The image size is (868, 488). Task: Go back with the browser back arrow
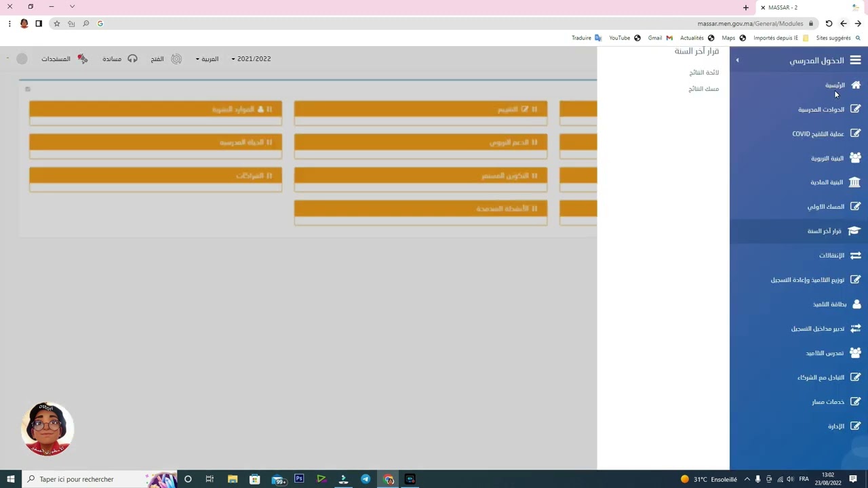(x=858, y=24)
